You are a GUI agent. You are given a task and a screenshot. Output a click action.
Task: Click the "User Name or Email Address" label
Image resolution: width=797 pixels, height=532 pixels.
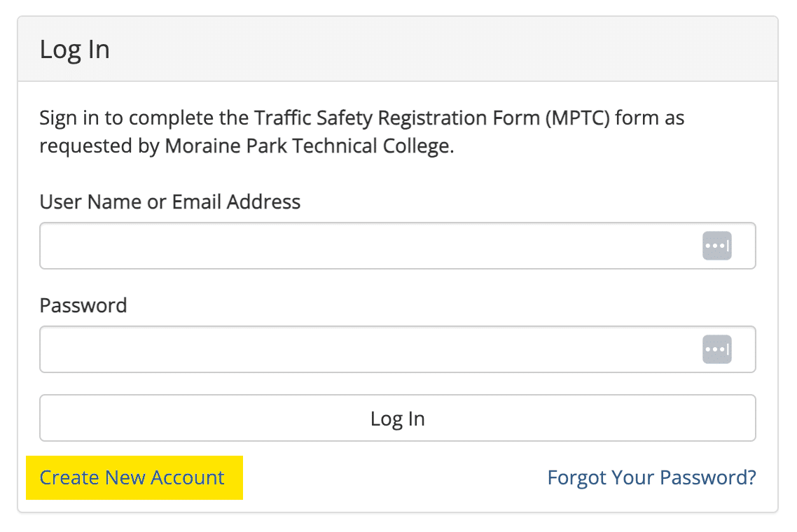point(170,202)
